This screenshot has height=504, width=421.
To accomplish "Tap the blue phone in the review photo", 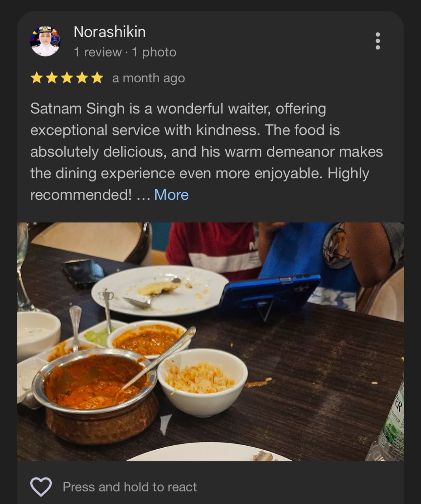I will coord(270,296).
